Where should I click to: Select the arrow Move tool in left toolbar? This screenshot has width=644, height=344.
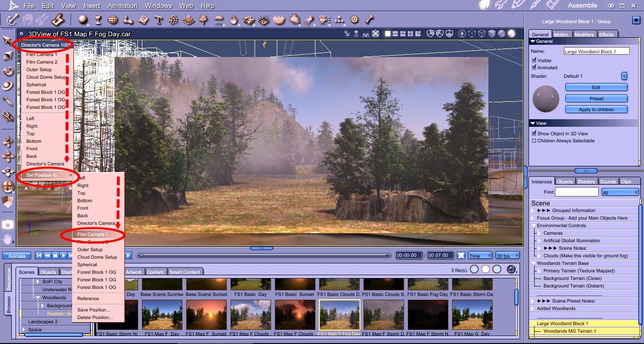8,41
